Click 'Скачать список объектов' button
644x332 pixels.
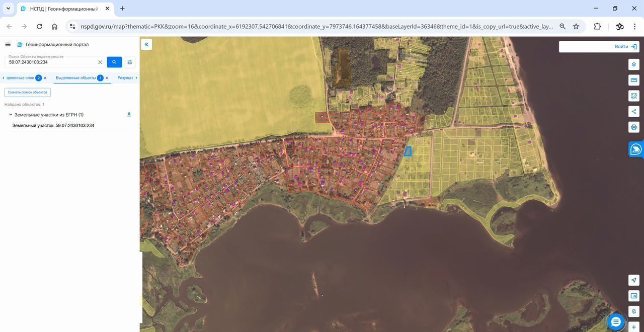(x=28, y=93)
